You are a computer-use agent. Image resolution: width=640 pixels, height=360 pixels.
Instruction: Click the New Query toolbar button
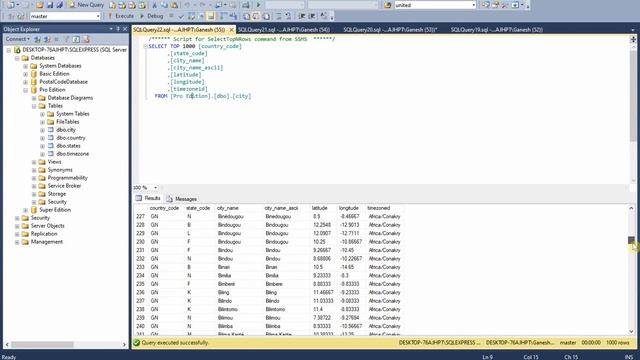[87, 5]
